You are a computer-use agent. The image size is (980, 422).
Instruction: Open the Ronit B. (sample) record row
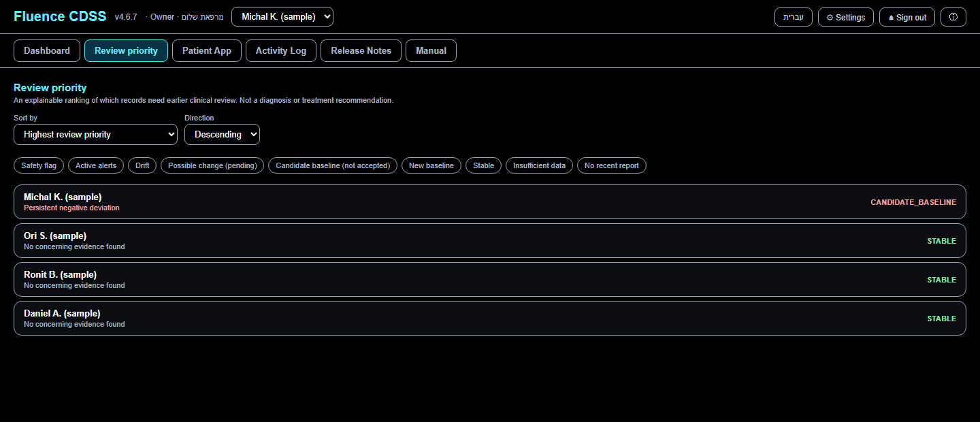(490, 280)
